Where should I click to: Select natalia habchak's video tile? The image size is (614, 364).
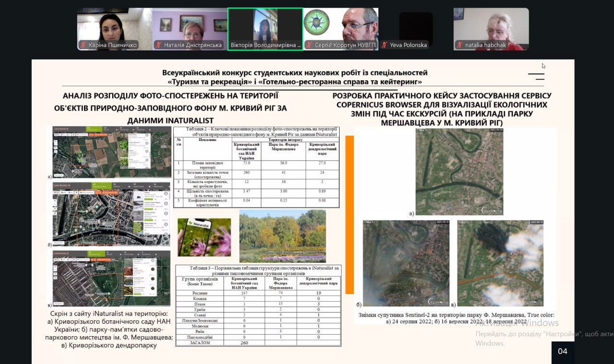click(491, 29)
